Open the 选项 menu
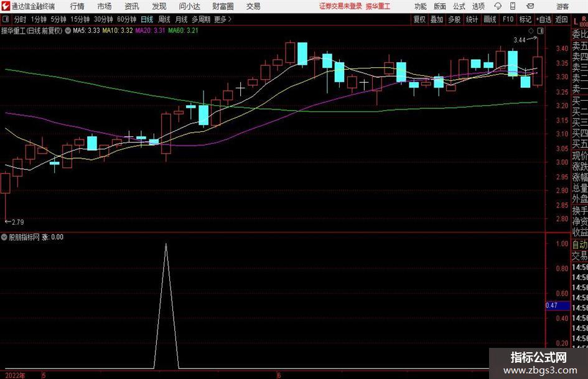The width and height of the screenshot is (588, 379). pyautogui.click(x=478, y=6)
